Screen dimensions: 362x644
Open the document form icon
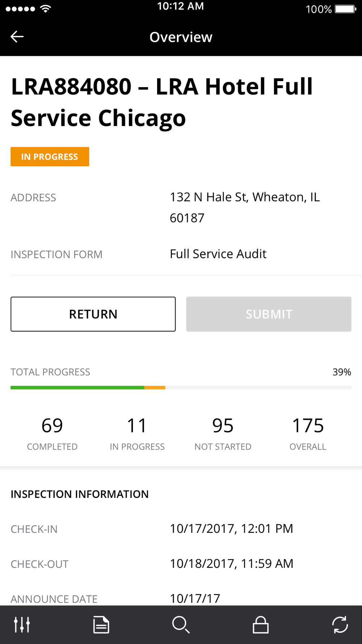(x=101, y=625)
